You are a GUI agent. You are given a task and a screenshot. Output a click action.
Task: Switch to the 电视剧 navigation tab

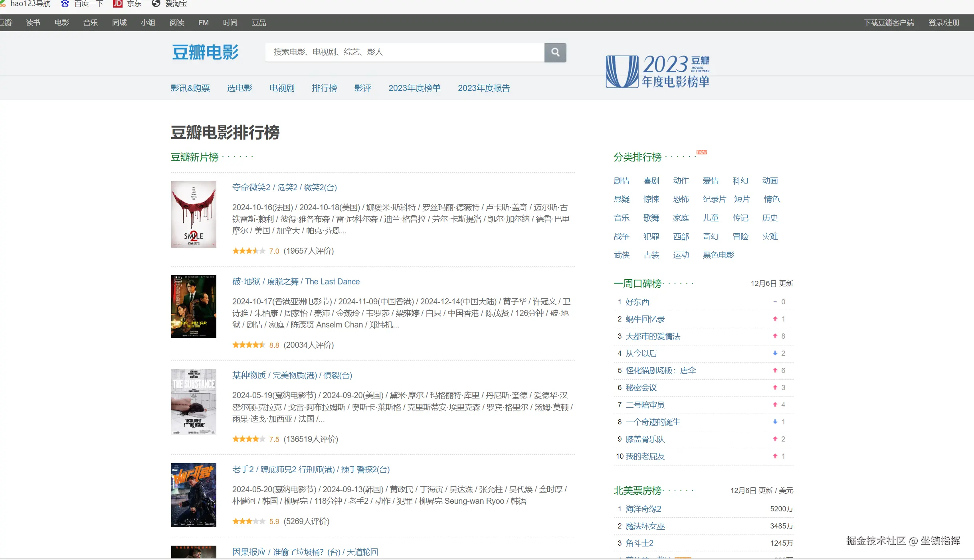[282, 88]
